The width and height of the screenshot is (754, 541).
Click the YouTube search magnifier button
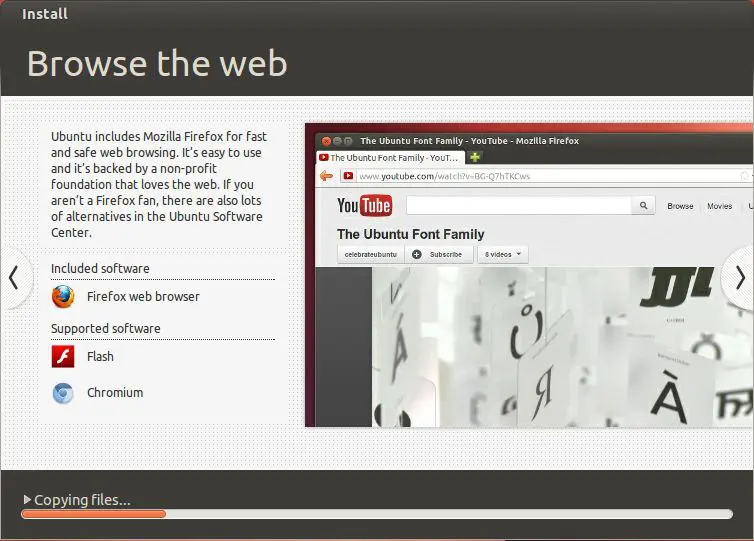tap(643, 206)
